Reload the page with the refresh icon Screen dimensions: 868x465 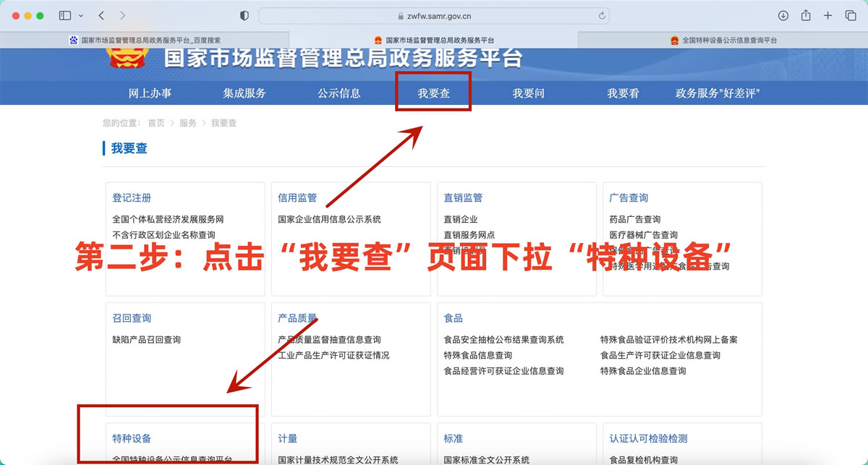601,15
